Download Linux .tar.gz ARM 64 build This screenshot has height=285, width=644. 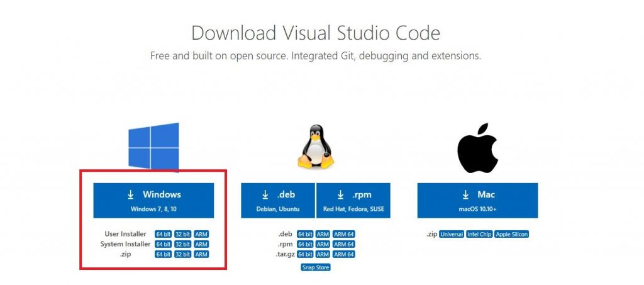tap(344, 254)
